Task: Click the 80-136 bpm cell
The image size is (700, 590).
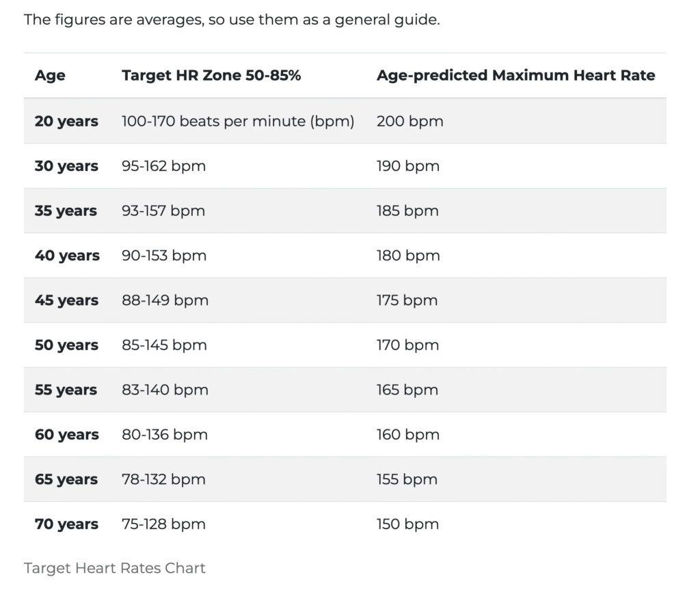Action: (x=164, y=434)
